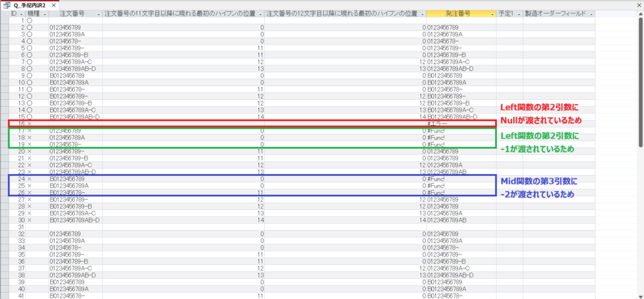Open the 製造オーダーフィールド column dropdown arrow
Screen dimensions: 644x299
[x=591, y=13]
